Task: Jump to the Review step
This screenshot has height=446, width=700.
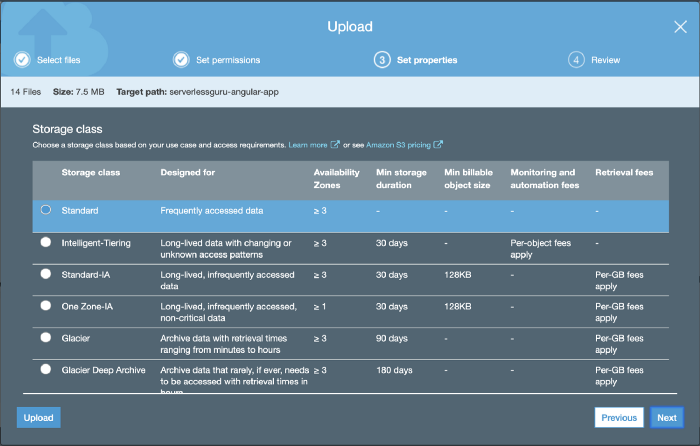Action: (x=605, y=60)
